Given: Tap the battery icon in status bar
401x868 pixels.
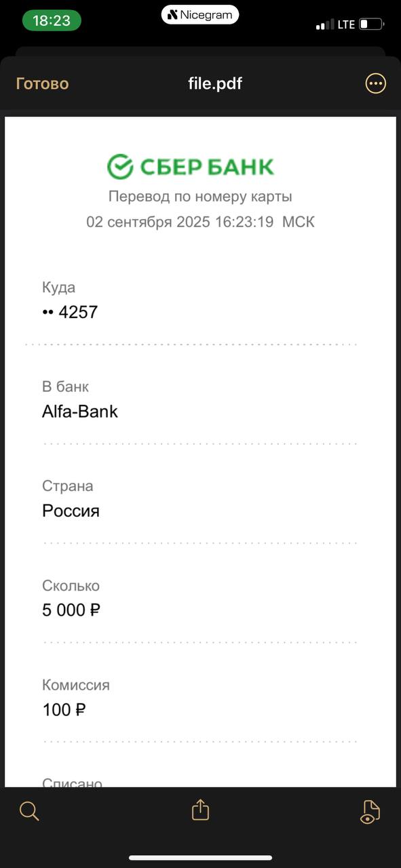Looking at the screenshot, I should [x=372, y=24].
